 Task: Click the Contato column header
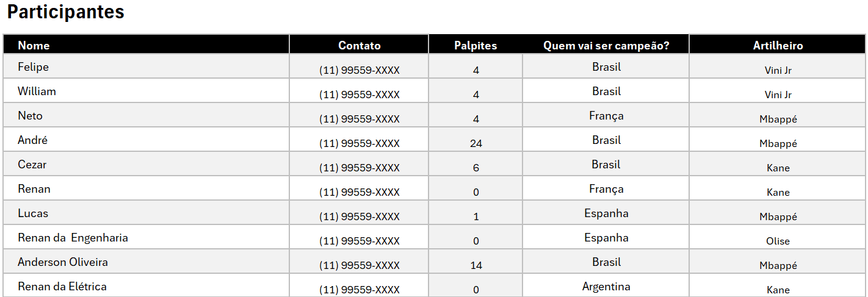click(359, 45)
